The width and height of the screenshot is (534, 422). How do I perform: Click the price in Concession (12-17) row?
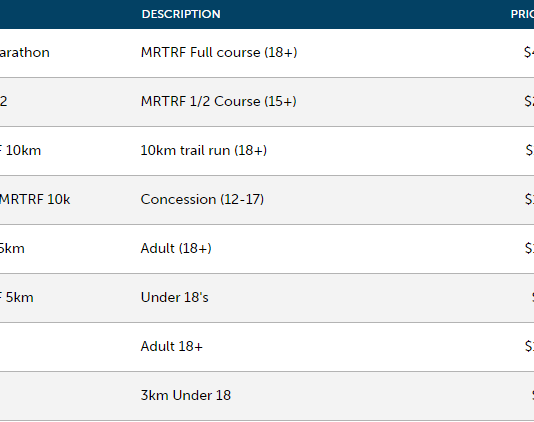point(529,199)
